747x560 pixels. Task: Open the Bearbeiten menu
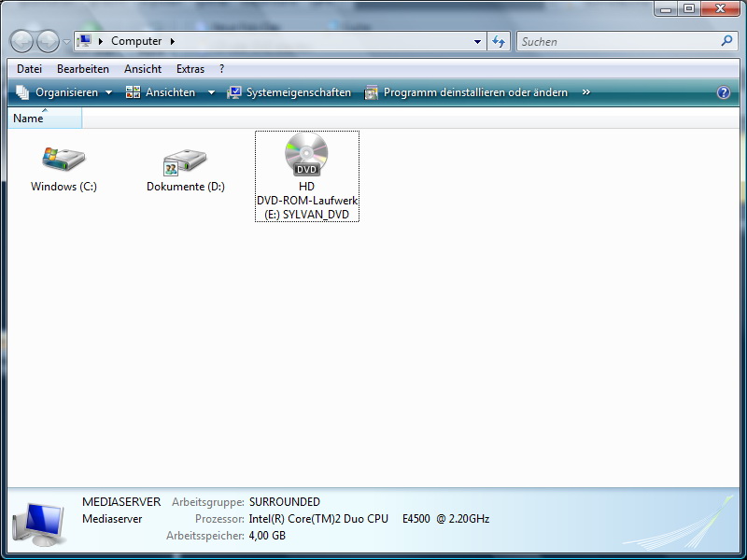point(83,69)
